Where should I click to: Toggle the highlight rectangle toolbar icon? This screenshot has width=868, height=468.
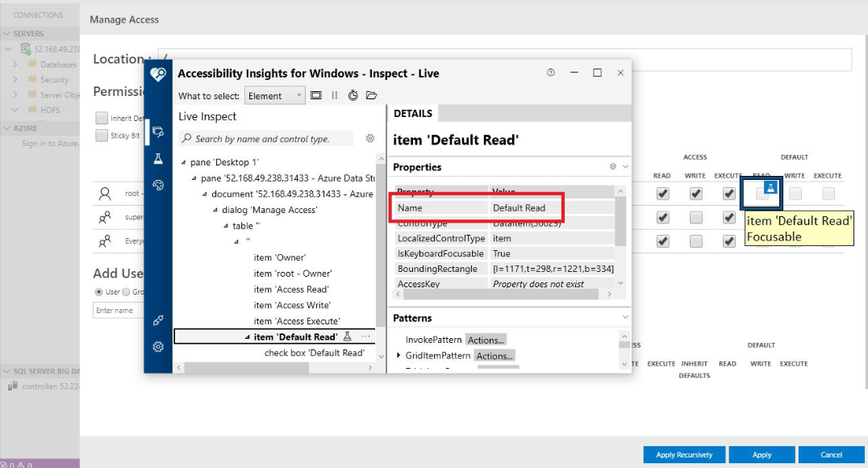pos(315,94)
